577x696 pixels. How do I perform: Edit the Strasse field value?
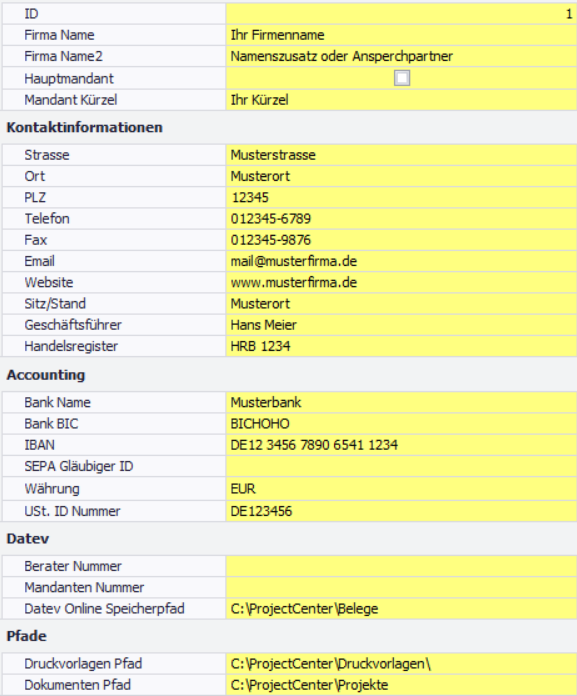point(401,155)
